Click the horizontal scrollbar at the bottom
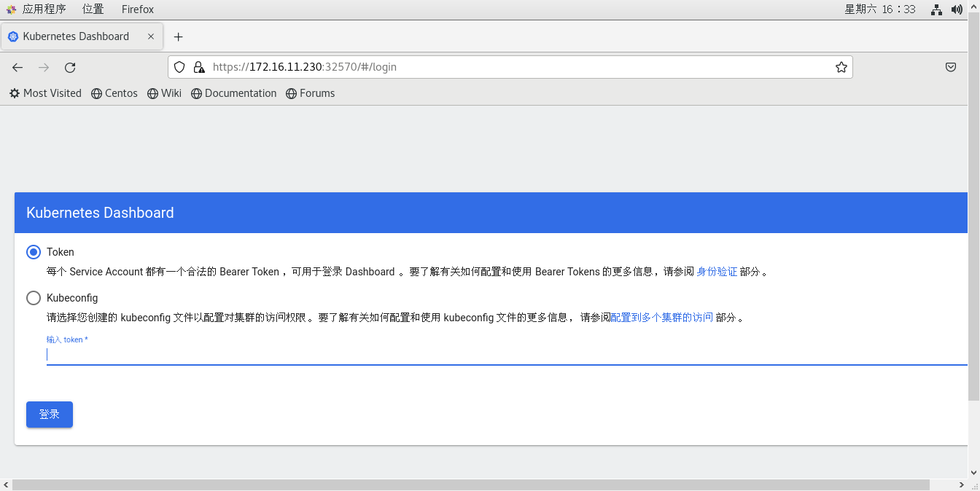 click(x=470, y=484)
